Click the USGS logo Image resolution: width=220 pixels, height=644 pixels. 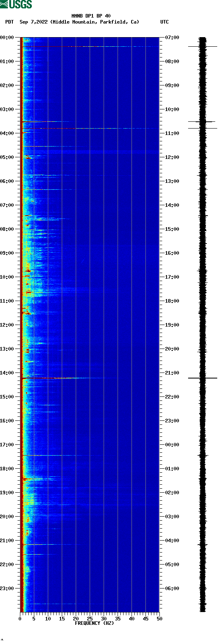[x=16, y=4]
